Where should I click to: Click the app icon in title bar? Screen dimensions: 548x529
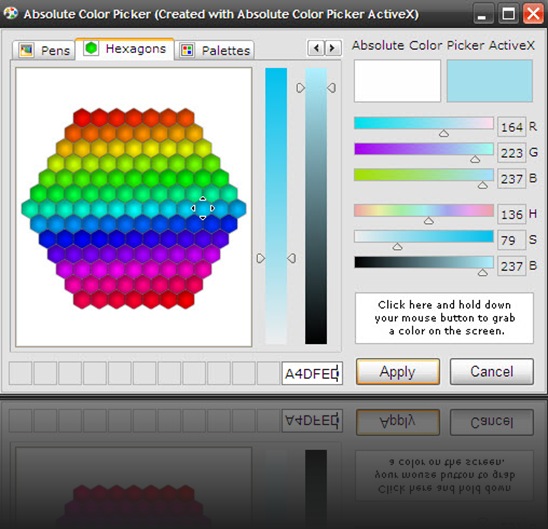click(x=10, y=14)
